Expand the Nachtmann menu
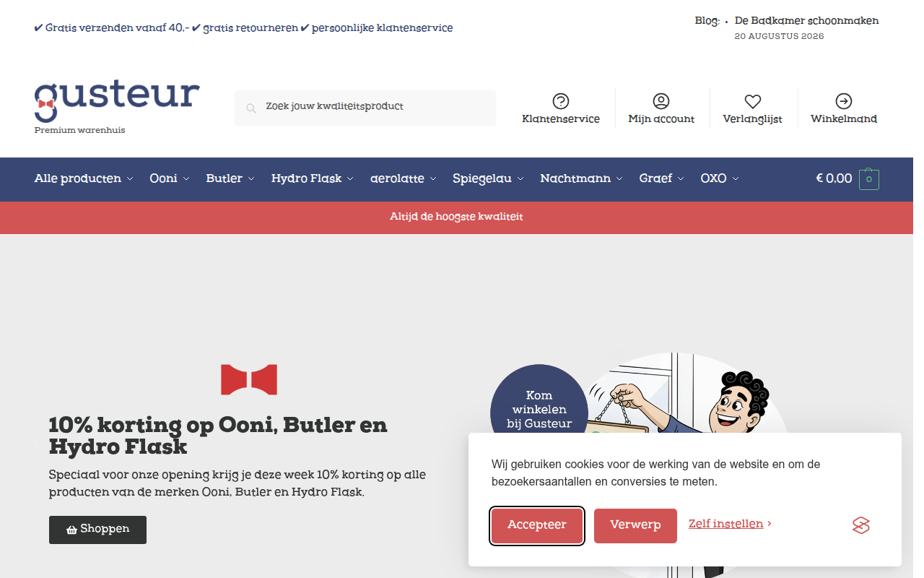Viewport: 924px width, 578px height. click(582, 178)
